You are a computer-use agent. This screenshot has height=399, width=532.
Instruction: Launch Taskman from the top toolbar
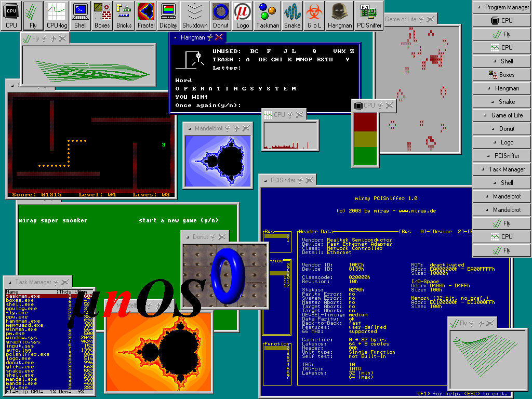[268, 15]
